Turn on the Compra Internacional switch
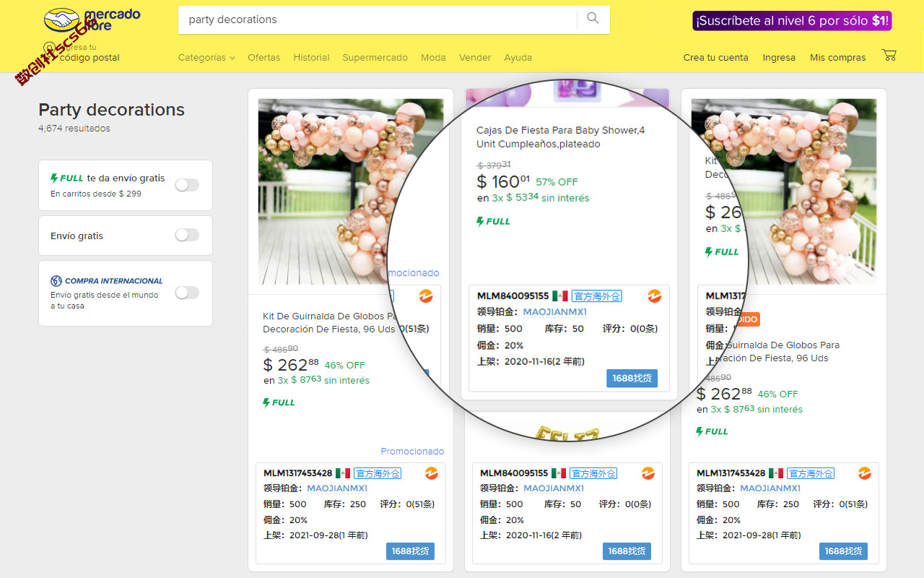 tap(187, 293)
